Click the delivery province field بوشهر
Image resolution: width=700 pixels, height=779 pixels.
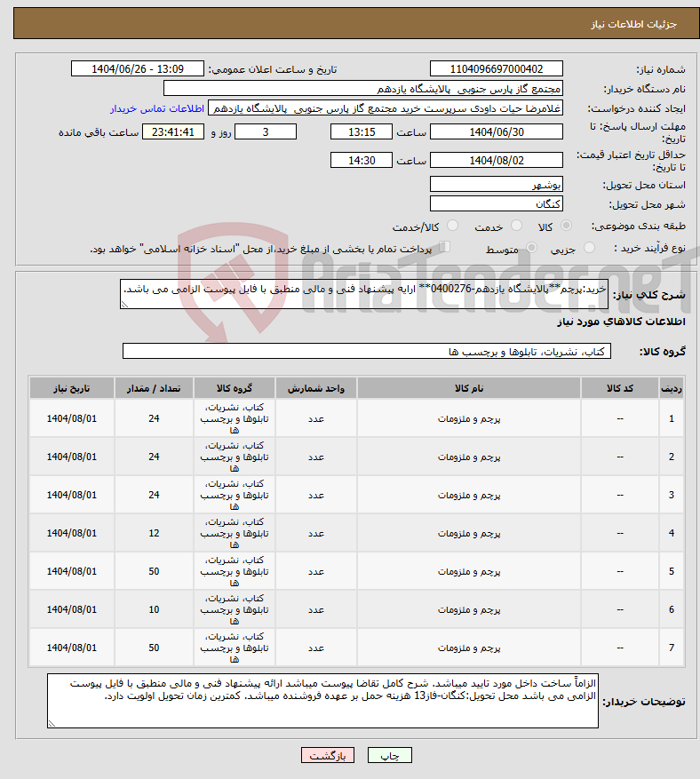[497, 185]
